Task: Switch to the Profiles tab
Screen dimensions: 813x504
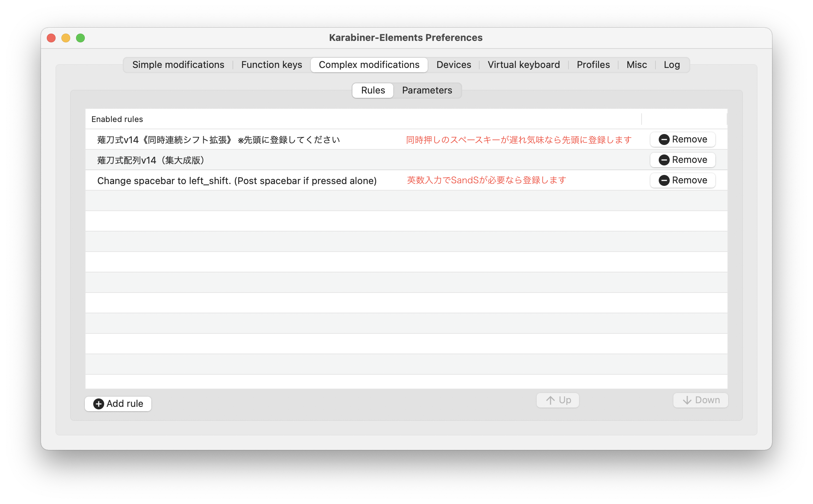Action: (593, 65)
